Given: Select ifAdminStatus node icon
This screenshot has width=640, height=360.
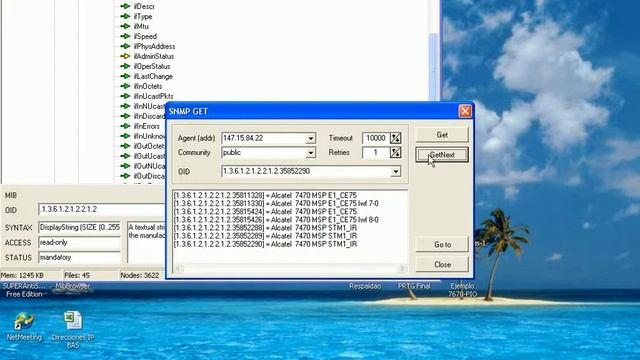Looking at the screenshot, I should [x=125, y=56].
